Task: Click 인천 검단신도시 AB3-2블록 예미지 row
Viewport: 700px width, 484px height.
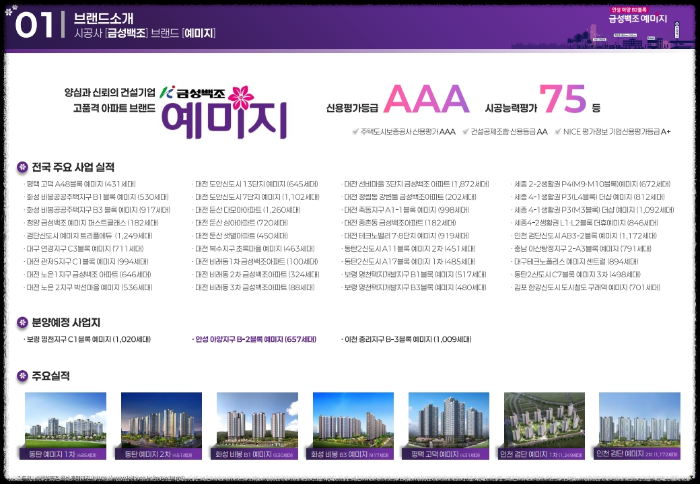Action: coord(584,236)
